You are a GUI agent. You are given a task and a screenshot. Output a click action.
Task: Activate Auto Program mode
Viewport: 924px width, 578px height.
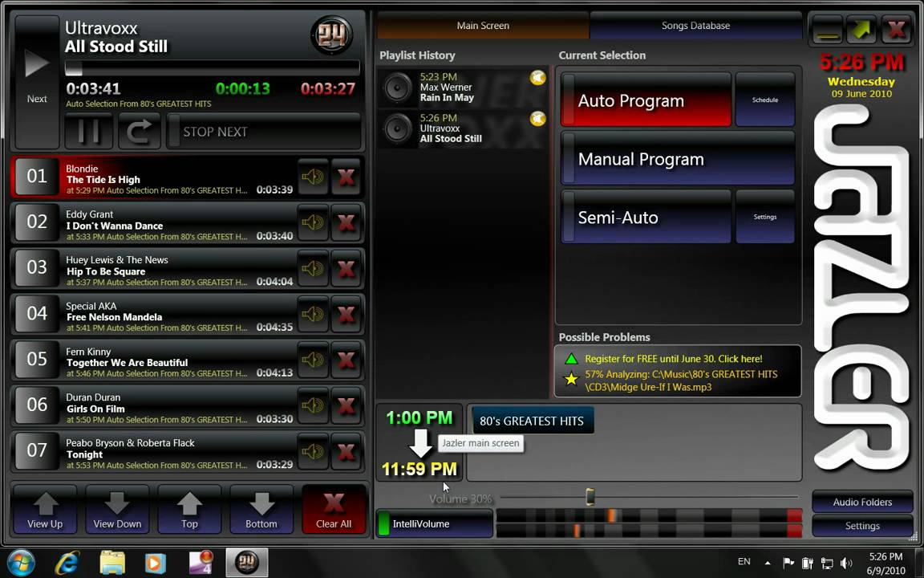click(646, 100)
